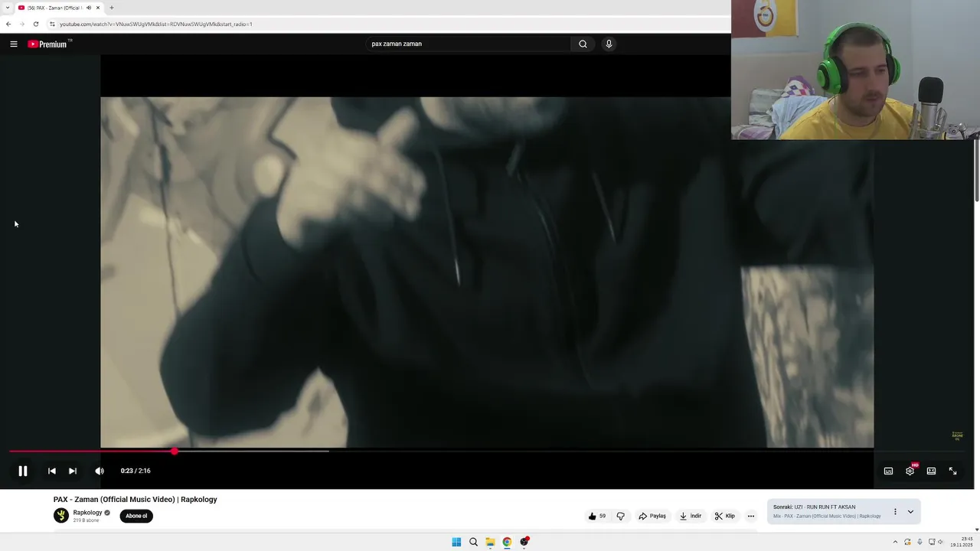Create a clip with the Klip button
This screenshot has height=551, width=980.
pos(725,516)
